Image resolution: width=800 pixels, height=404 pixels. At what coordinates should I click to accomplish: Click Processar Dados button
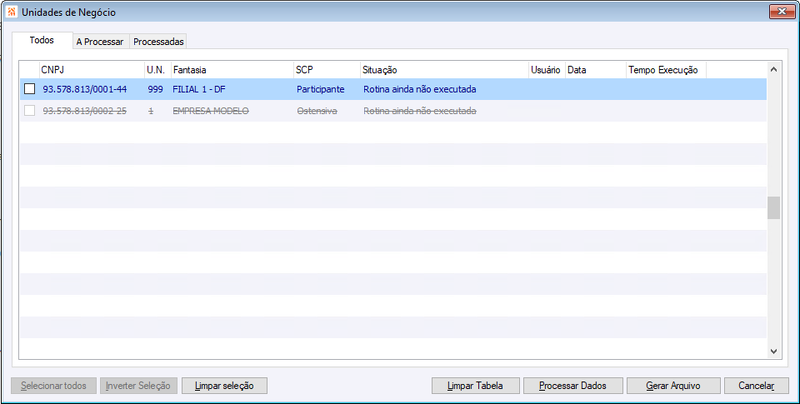[x=572, y=386]
